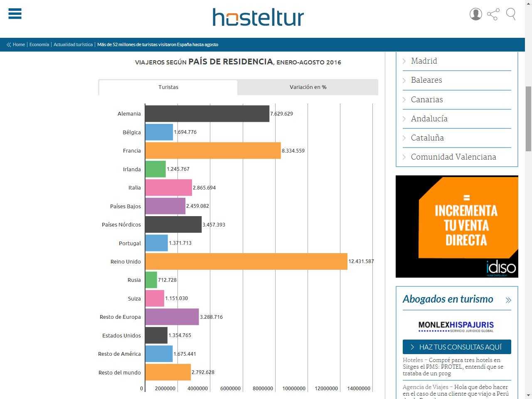Click the double-arrow back icon before Home
Screen dimensions: 532x399
8,44
